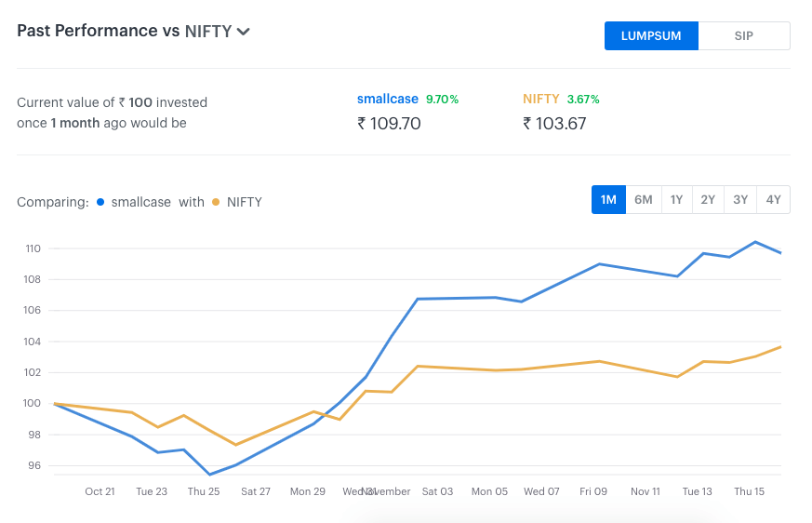
Task: Click the blue line's lowest dip
Action: pos(209,475)
